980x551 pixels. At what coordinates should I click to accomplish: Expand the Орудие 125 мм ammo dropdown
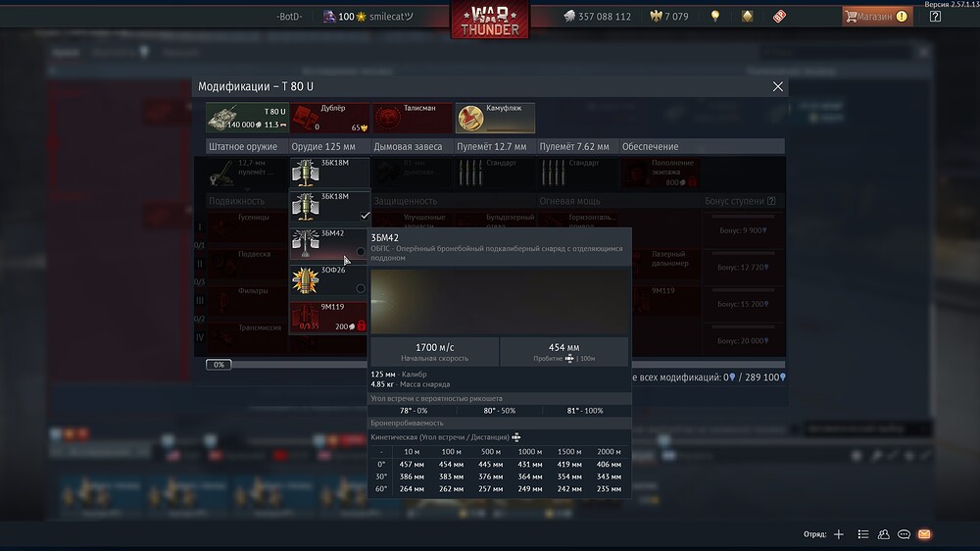tap(329, 172)
